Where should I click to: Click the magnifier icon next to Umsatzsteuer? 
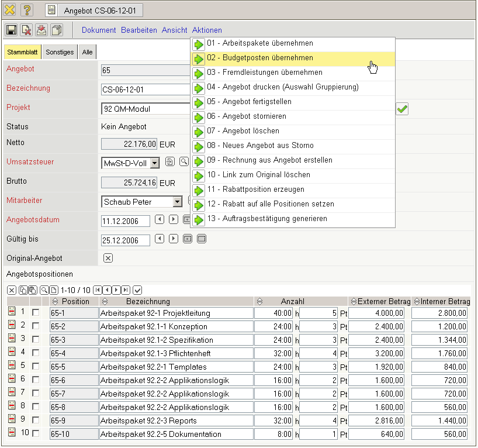183,162
